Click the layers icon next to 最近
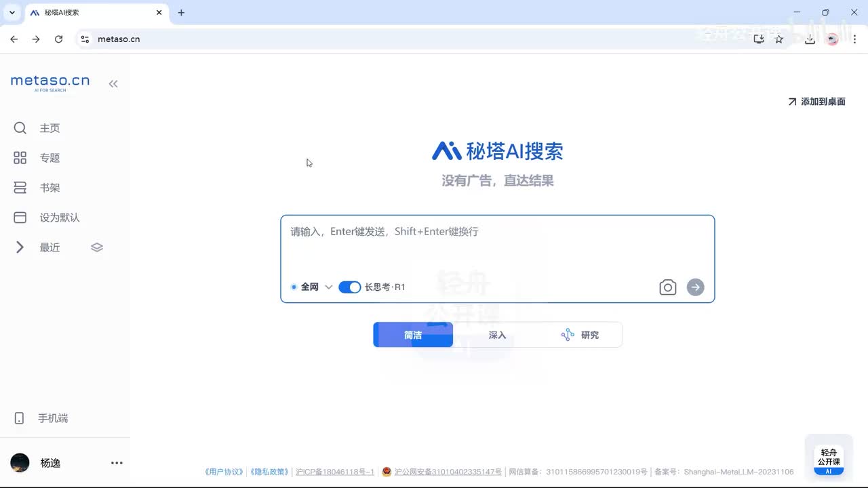 (x=97, y=247)
